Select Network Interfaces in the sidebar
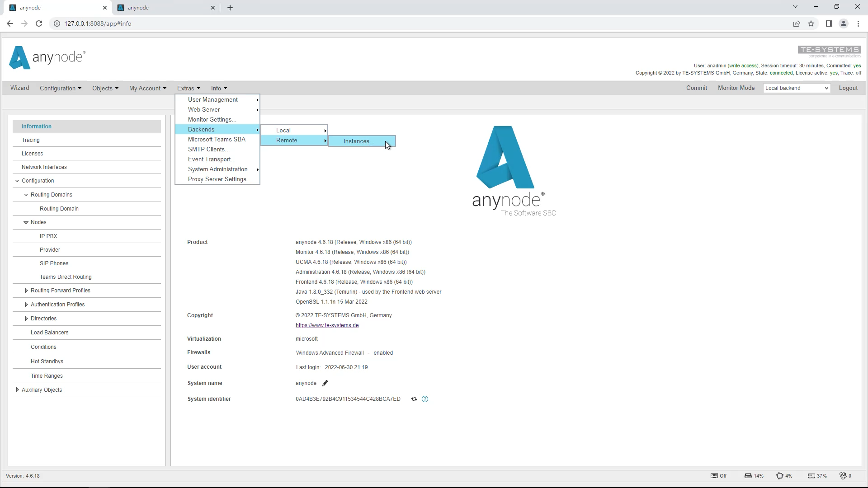Screen dimensions: 868x488 [87, 167]
